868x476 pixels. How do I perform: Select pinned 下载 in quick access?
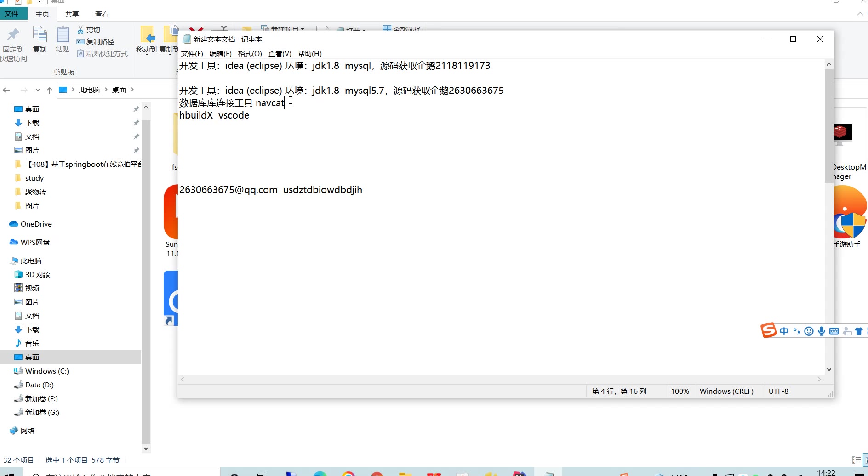click(x=32, y=123)
